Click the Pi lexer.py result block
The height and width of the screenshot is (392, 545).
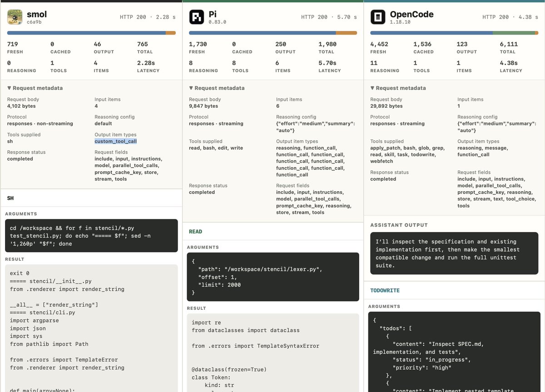tap(273, 352)
